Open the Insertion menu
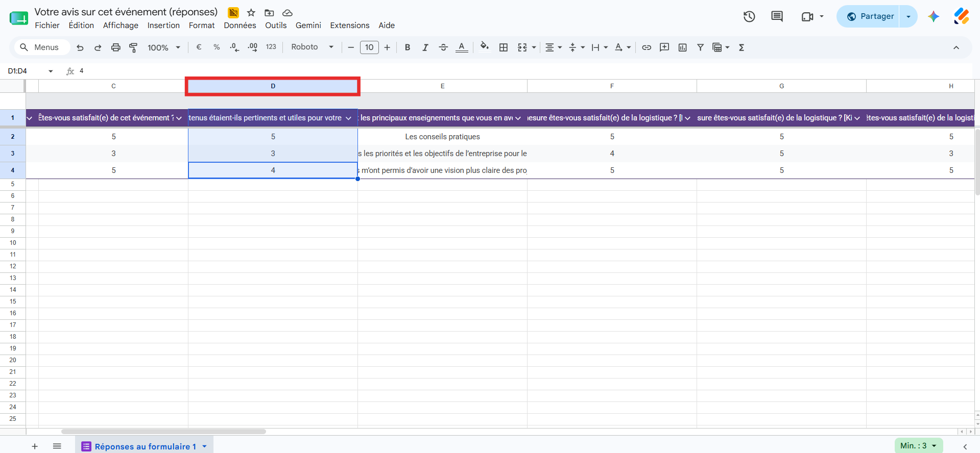The image size is (980, 453). coord(163,26)
